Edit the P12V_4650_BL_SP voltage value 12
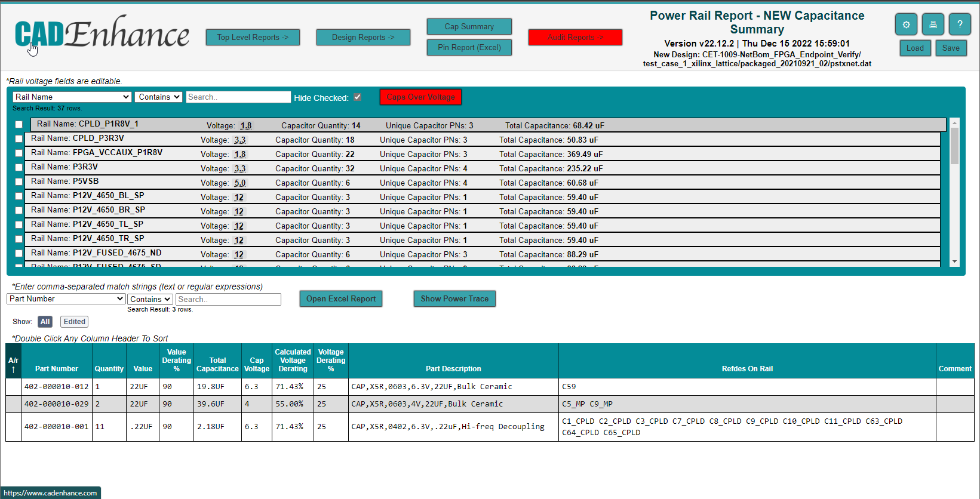The height and width of the screenshot is (499, 980). coord(239,197)
